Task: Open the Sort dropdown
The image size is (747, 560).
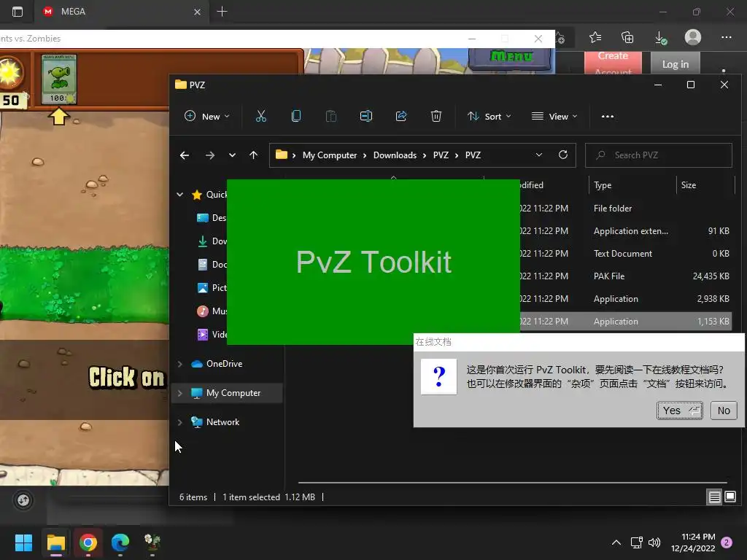Action: click(489, 116)
